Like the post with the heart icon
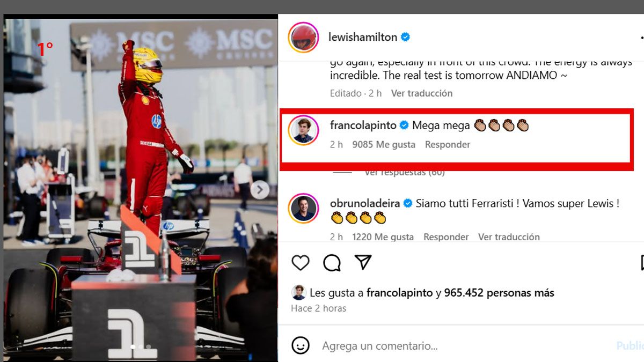This screenshot has width=644, height=362. (x=301, y=263)
